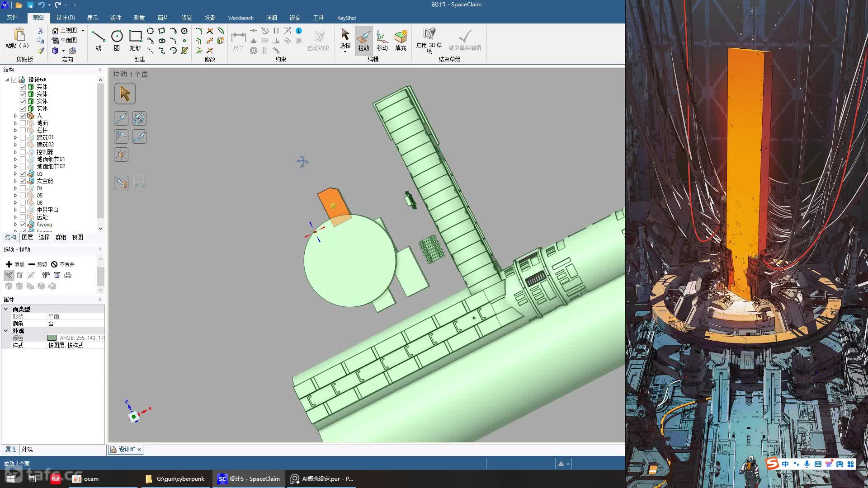Click the format painter brush icon
Screen dimensions: 868x488
point(40,51)
